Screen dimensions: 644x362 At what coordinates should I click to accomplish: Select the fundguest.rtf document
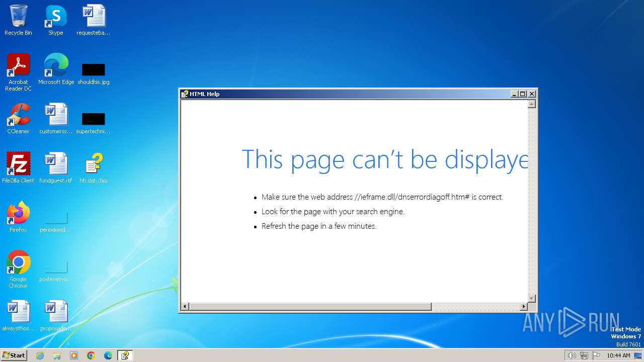pyautogui.click(x=56, y=168)
